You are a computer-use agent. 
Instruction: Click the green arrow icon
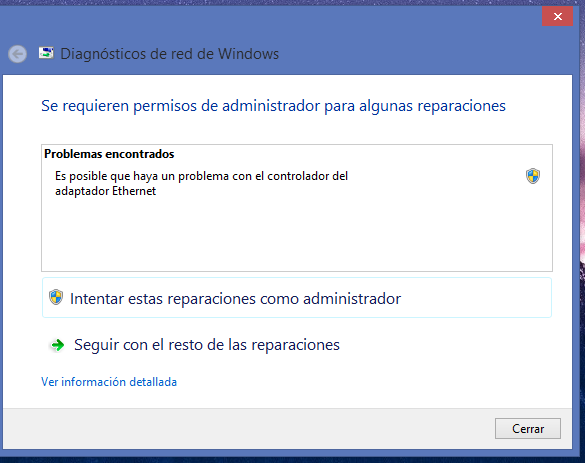tap(57, 345)
